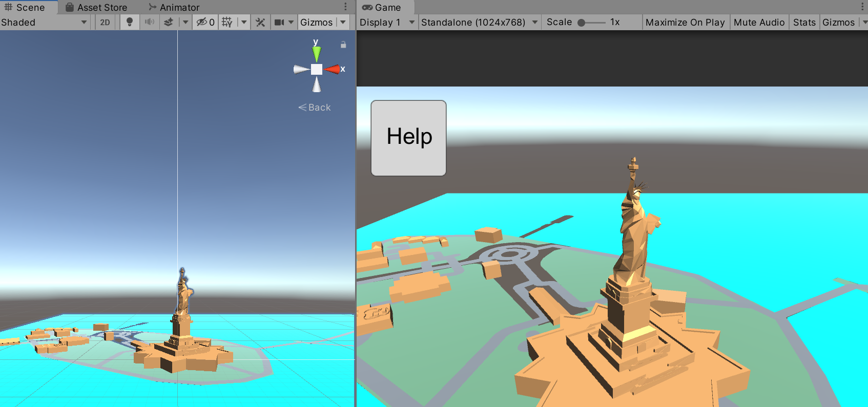Open Standalone (1024x768) resolution dropdown
Viewport: 868px width, 407px height.
pyautogui.click(x=479, y=22)
